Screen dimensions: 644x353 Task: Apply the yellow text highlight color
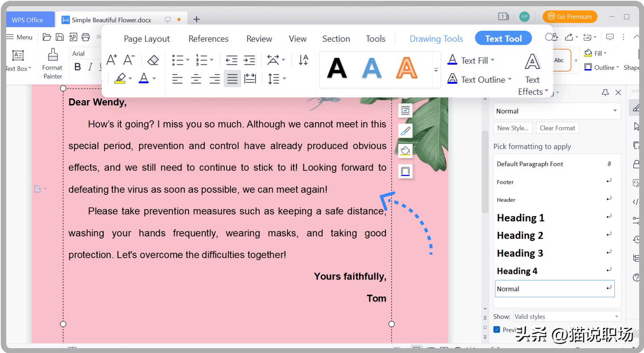coord(120,79)
